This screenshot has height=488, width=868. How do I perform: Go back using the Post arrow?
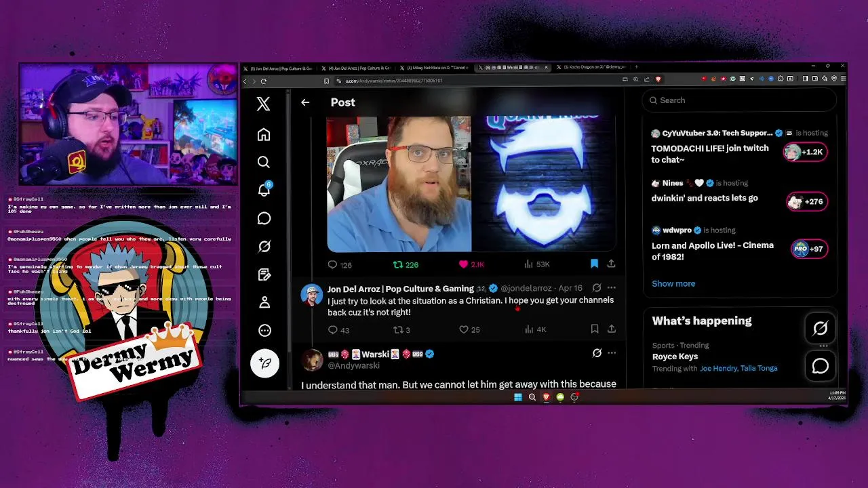pos(305,102)
